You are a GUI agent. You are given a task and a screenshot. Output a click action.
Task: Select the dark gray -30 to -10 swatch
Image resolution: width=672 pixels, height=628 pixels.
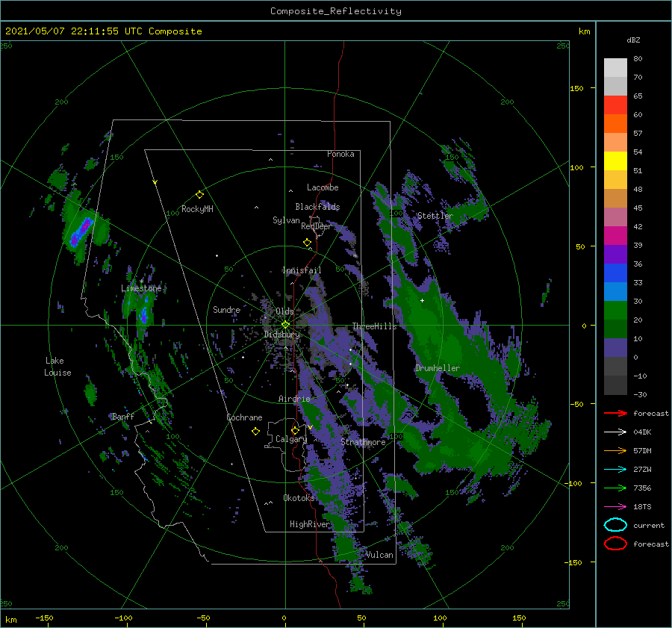615,385
